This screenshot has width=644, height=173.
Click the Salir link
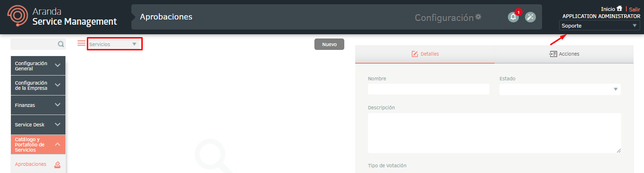(635, 9)
